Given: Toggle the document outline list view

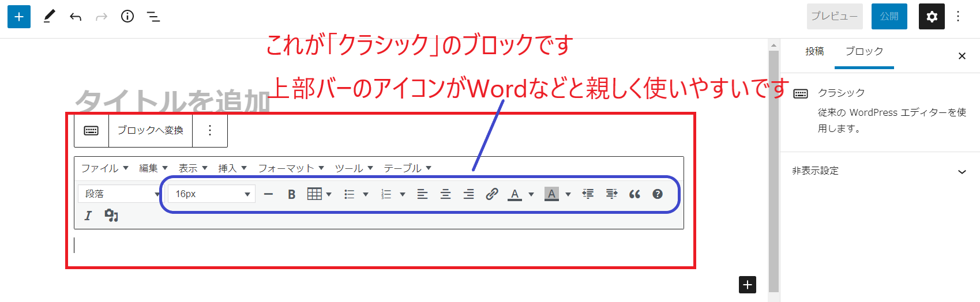Looking at the screenshot, I should click(x=153, y=17).
